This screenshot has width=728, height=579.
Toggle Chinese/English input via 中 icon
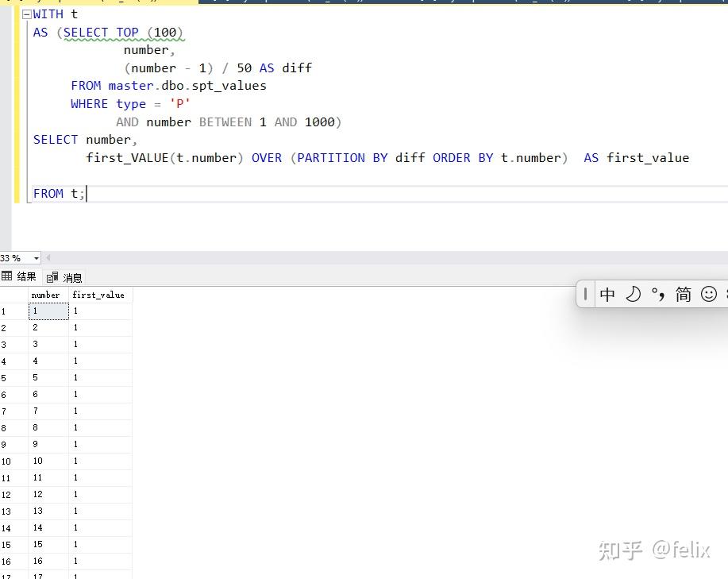[607, 294]
